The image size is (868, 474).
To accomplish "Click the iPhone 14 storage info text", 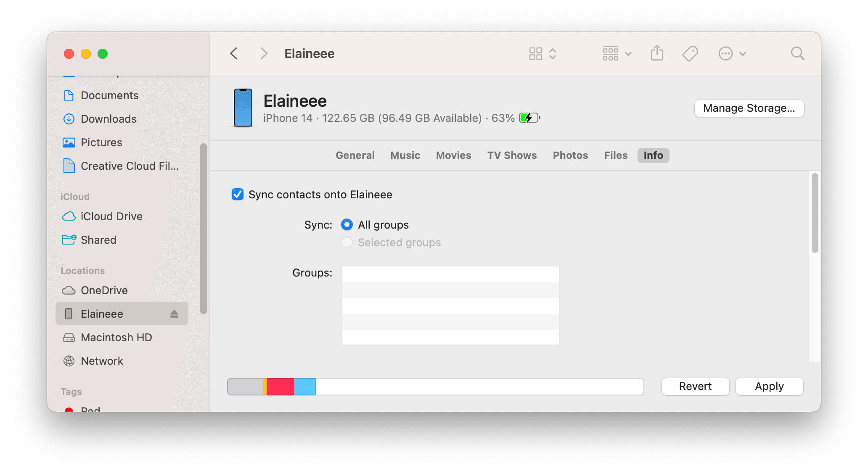I will click(389, 118).
